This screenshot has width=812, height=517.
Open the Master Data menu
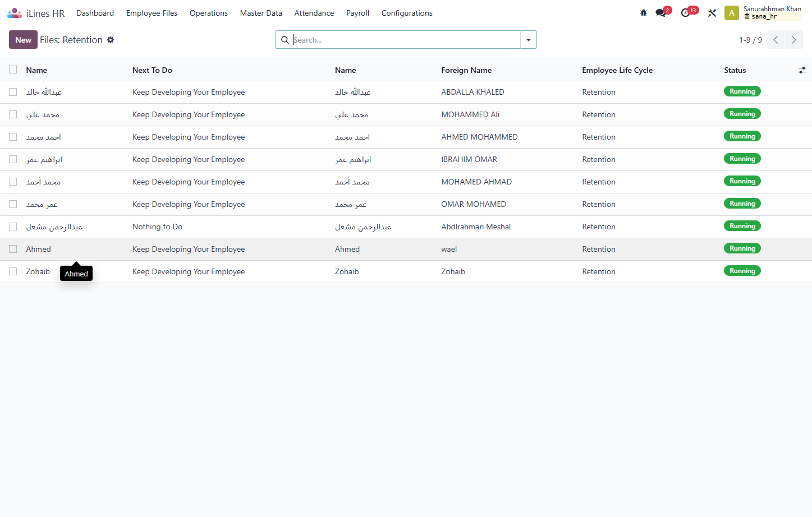coord(261,13)
